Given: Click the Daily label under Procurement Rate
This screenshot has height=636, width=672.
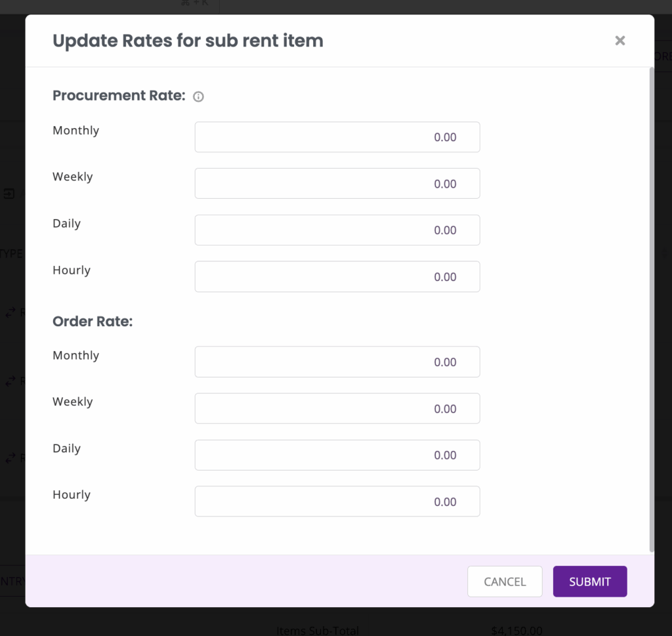Looking at the screenshot, I should (x=66, y=224).
